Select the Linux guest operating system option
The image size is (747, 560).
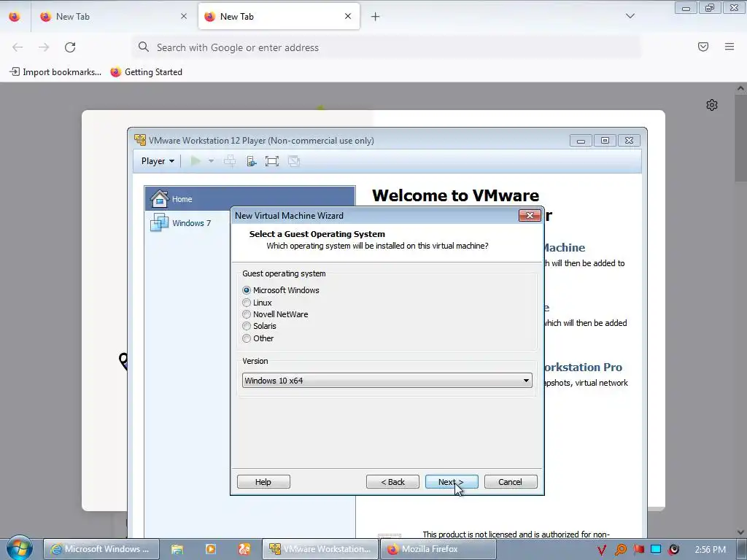point(247,303)
